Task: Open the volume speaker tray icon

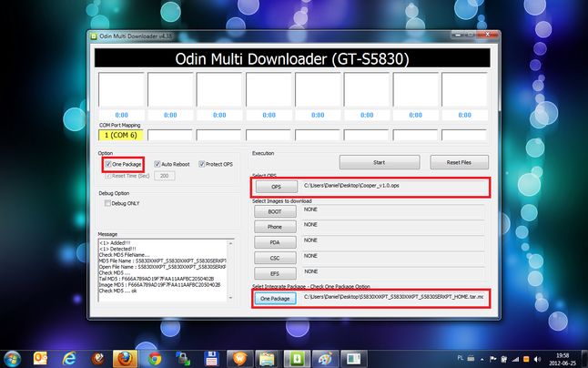Action: point(537,359)
